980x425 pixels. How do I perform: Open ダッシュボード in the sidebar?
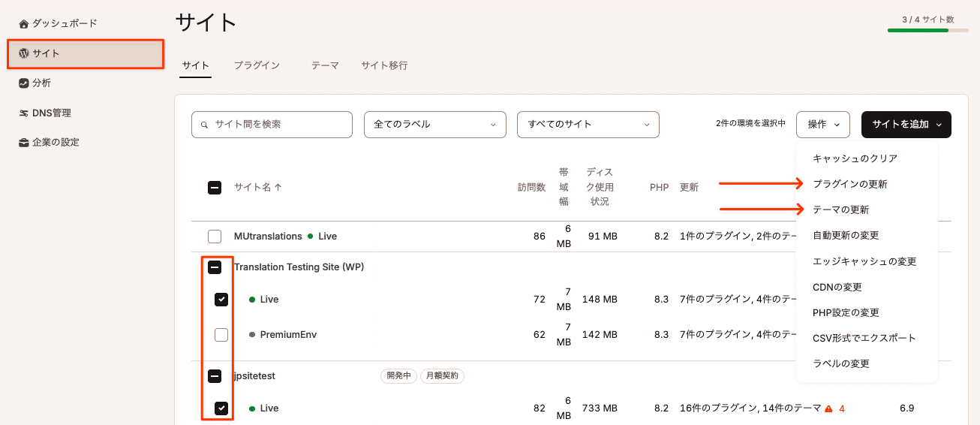point(65,24)
